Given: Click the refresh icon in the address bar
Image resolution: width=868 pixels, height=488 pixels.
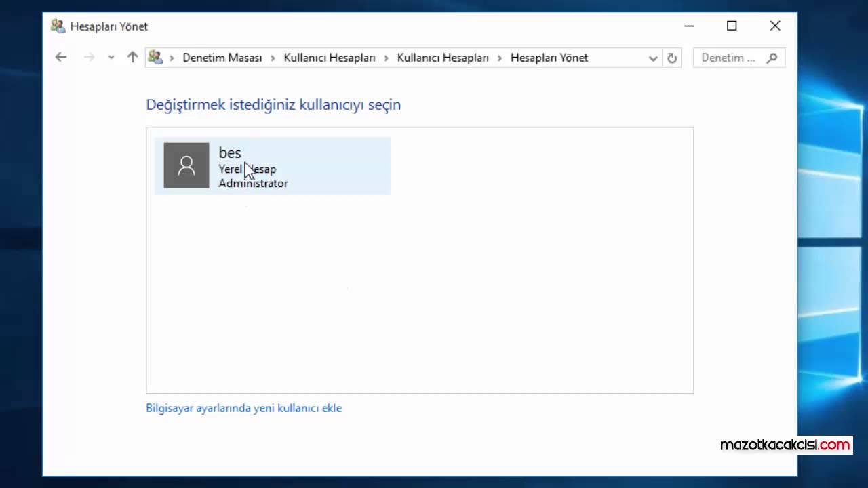Looking at the screenshot, I should click(x=672, y=58).
